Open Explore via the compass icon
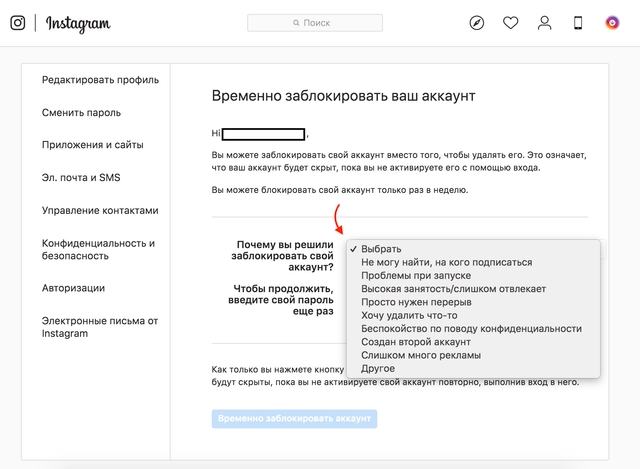The width and height of the screenshot is (640, 469). click(x=477, y=23)
